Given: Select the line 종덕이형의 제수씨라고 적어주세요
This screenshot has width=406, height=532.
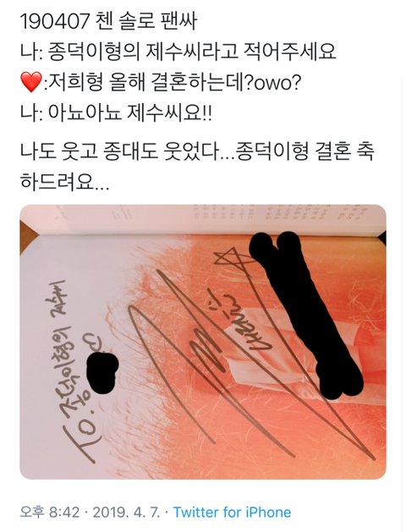Looking at the screenshot, I should click(192, 52).
